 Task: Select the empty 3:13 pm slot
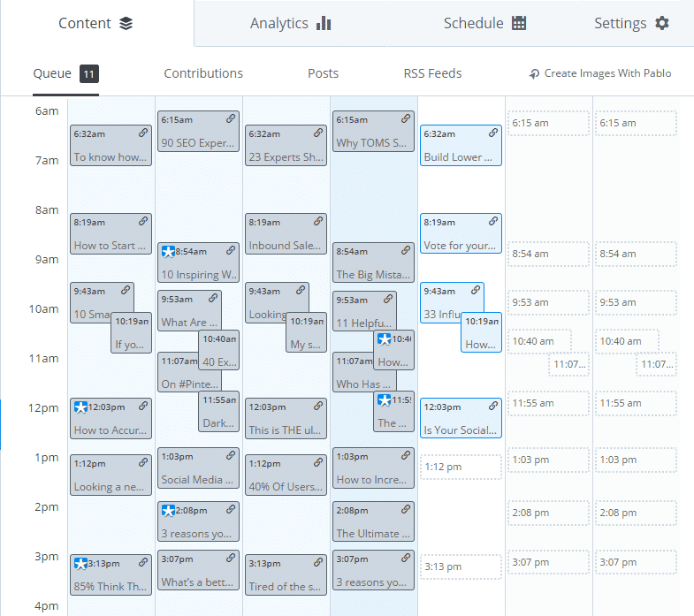461,567
